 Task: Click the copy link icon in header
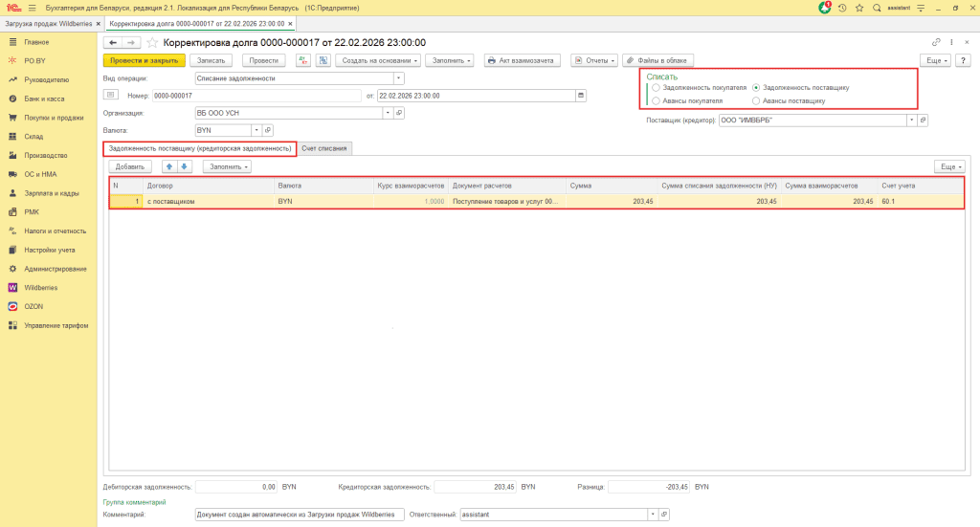click(936, 43)
